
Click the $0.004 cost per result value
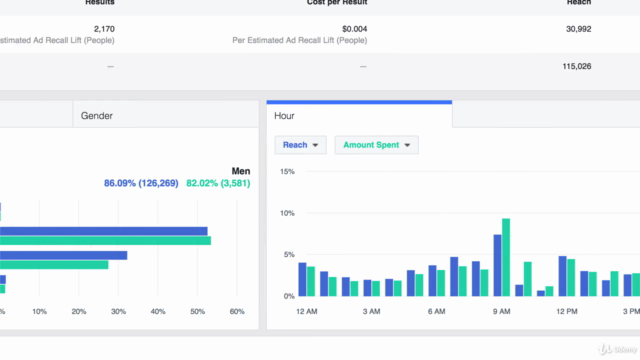click(354, 29)
